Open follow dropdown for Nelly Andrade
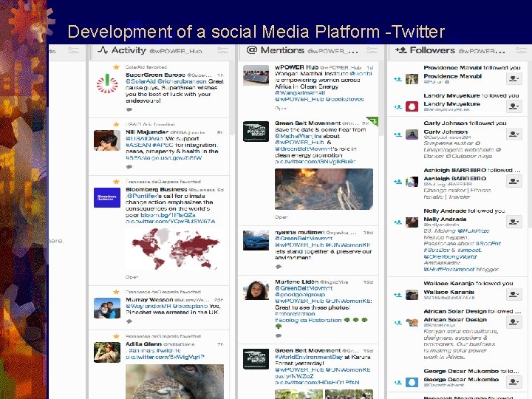 (514, 222)
